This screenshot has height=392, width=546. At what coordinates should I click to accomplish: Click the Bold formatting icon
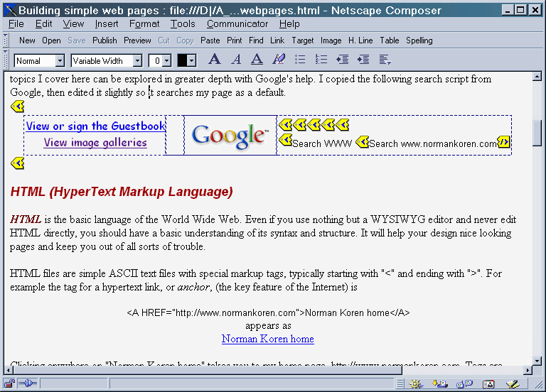coord(215,60)
